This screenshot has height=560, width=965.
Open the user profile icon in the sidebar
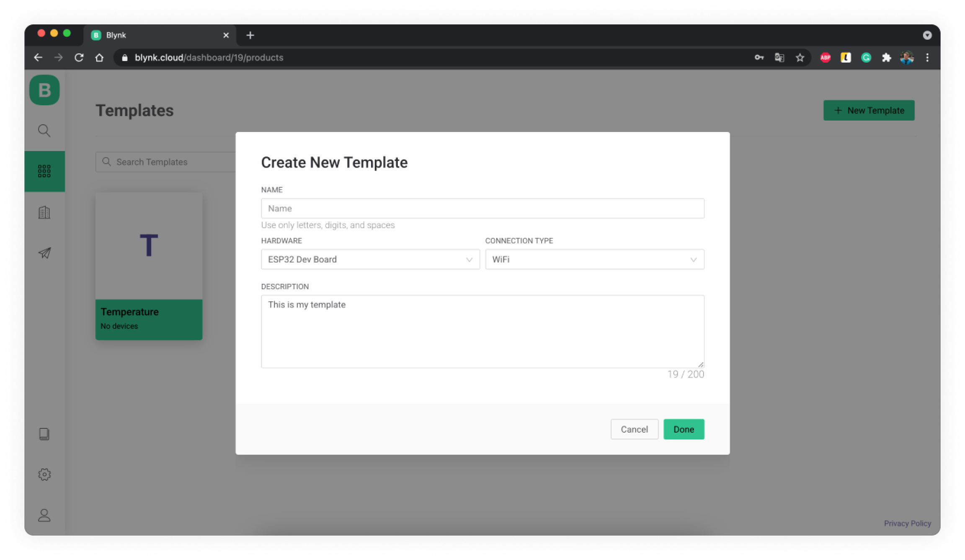tap(44, 515)
